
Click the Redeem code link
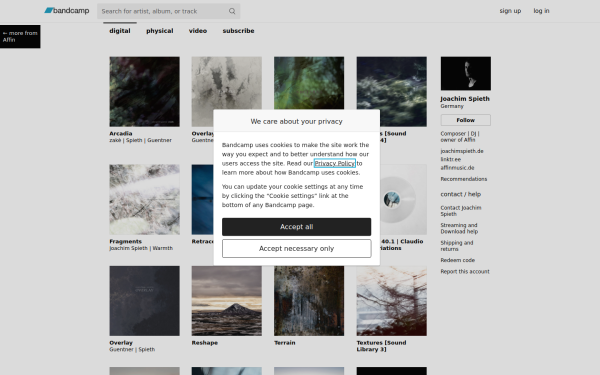[457, 260]
